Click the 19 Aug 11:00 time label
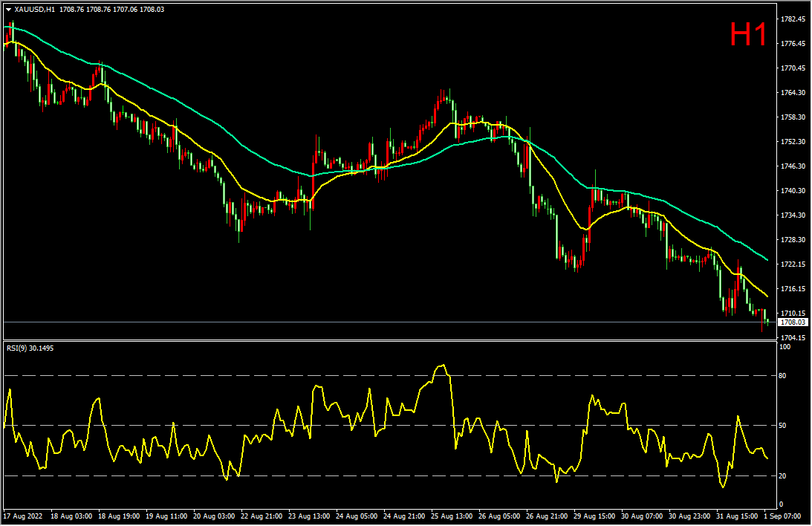Image resolution: width=812 pixels, height=526 pixels. pos(166,516)
